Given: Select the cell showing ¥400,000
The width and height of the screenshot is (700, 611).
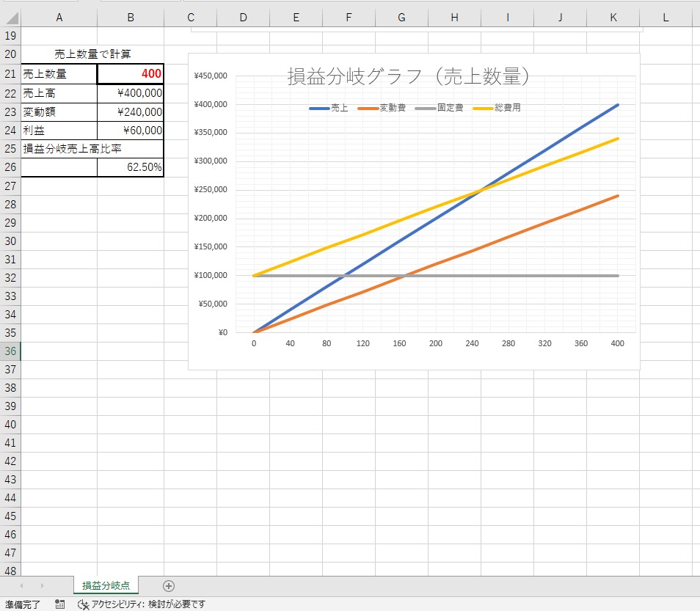Looking at the screenshot, I should 131,93.
